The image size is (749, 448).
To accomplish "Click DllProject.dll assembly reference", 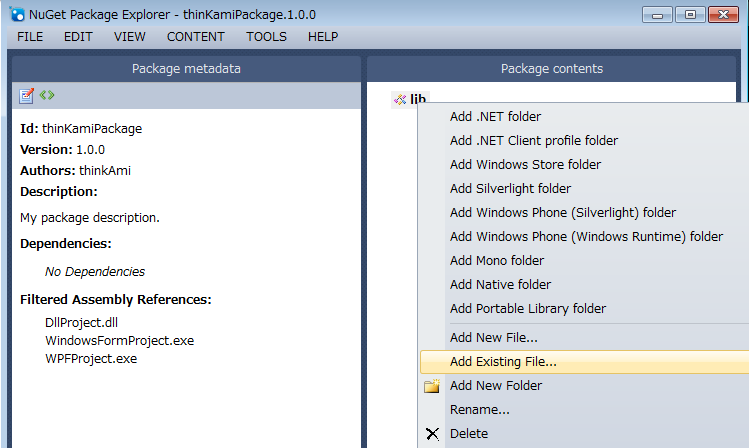I will tap(81, 323).
